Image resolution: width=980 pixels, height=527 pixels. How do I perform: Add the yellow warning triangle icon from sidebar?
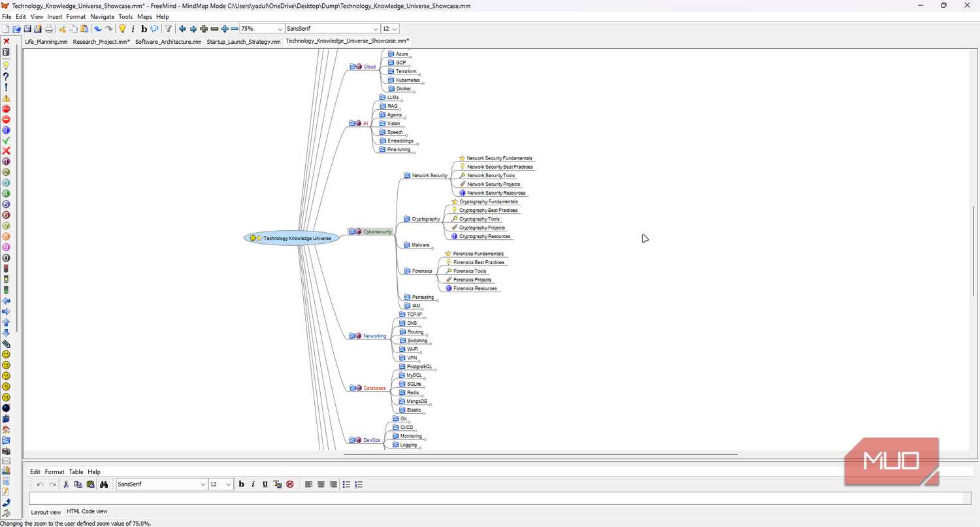click(7, 98)
